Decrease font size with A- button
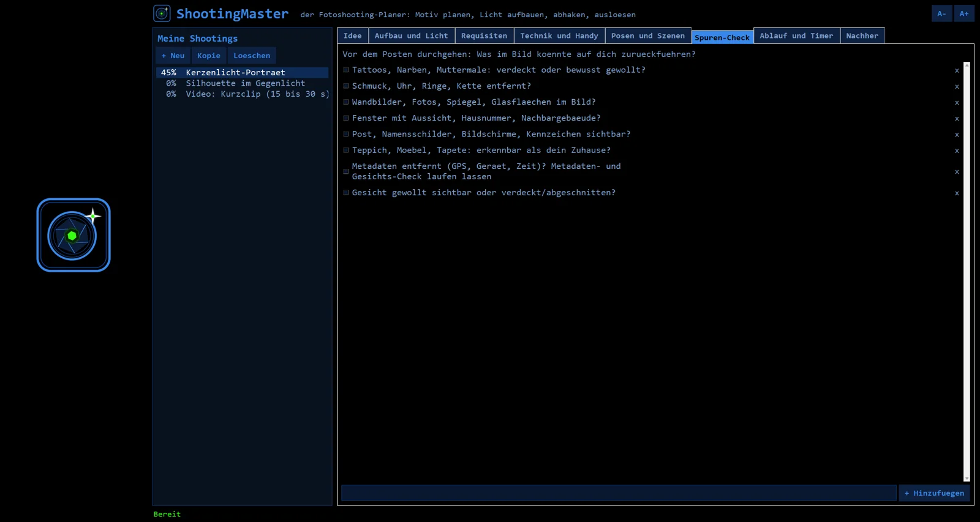This screenshot has width=980, height=522. (941, 13)
